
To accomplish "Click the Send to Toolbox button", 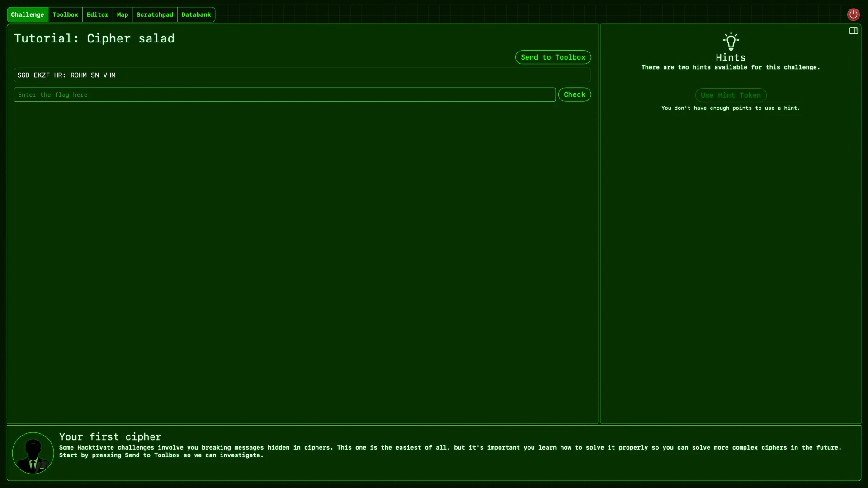I will coord(553,57).
